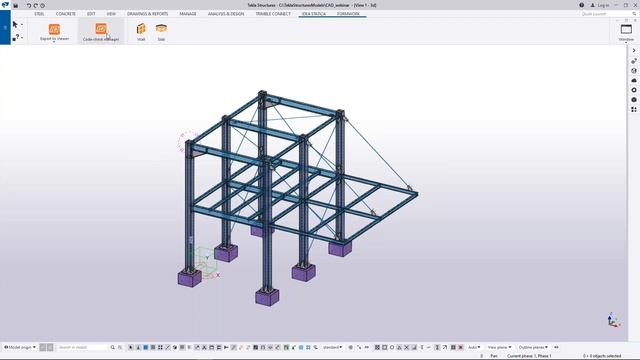640x360 pixels.
Task: Save the model with the disk icon
Action: [16, 5]
